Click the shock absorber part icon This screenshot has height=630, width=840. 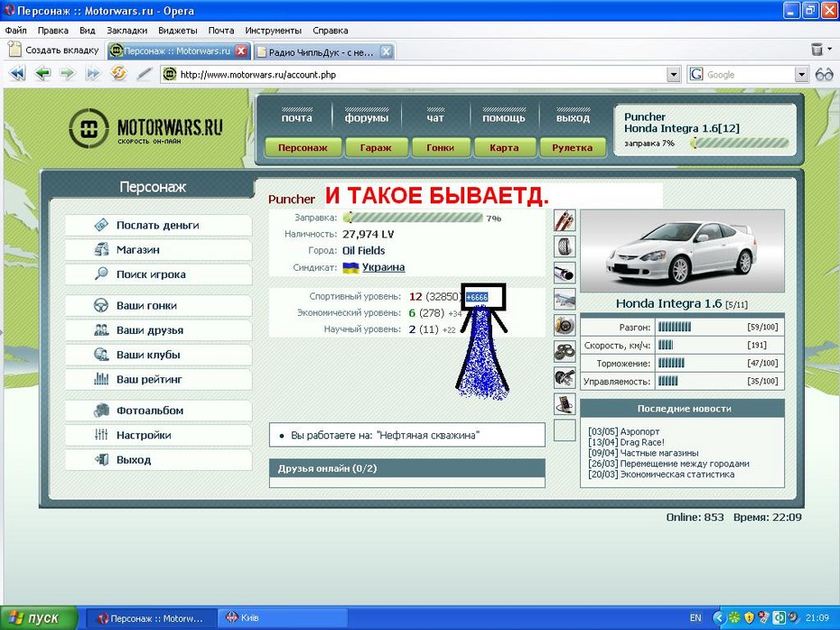pyautogui.click(x=565, y=220)
